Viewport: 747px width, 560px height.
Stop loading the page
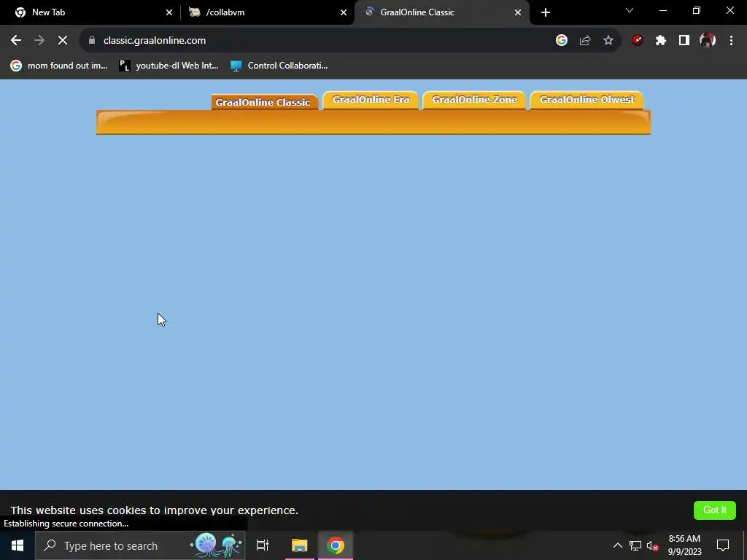pos(63,41)
